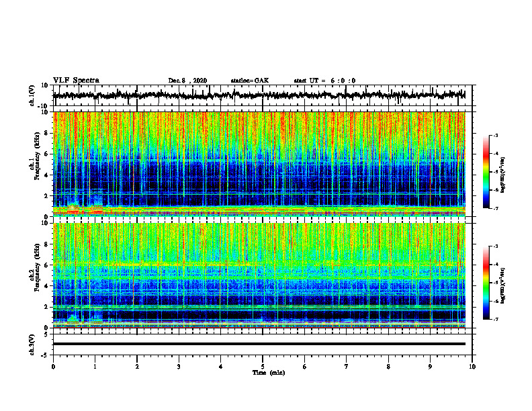Click the "2" kHz tick of ch.2 spectrogram
The height and width of the screenshot is (411, 532).
[x=47, y=307]
